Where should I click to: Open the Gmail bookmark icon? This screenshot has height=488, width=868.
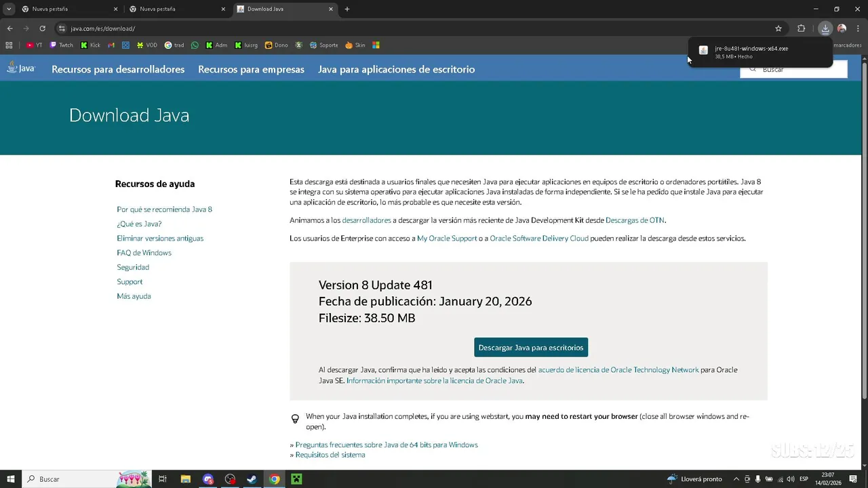coord(111,45)
